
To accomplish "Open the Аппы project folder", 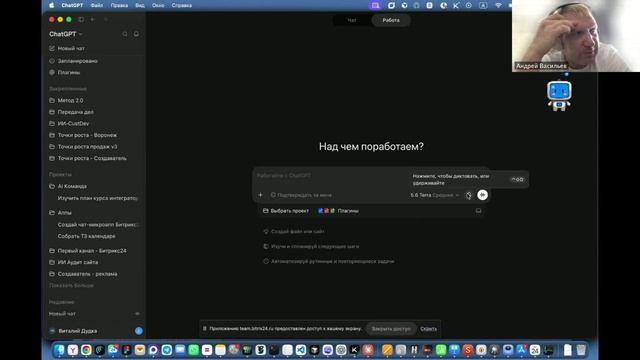I will [60, 213].
